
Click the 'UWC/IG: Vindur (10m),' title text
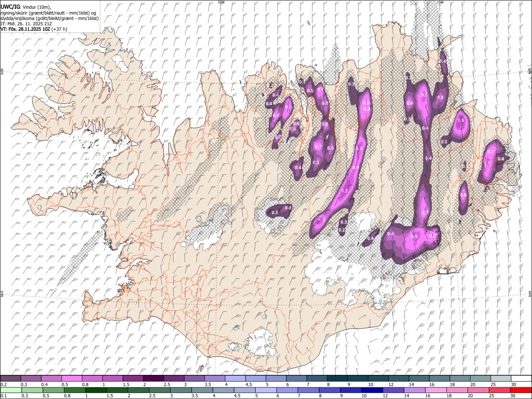pos(25,6)
